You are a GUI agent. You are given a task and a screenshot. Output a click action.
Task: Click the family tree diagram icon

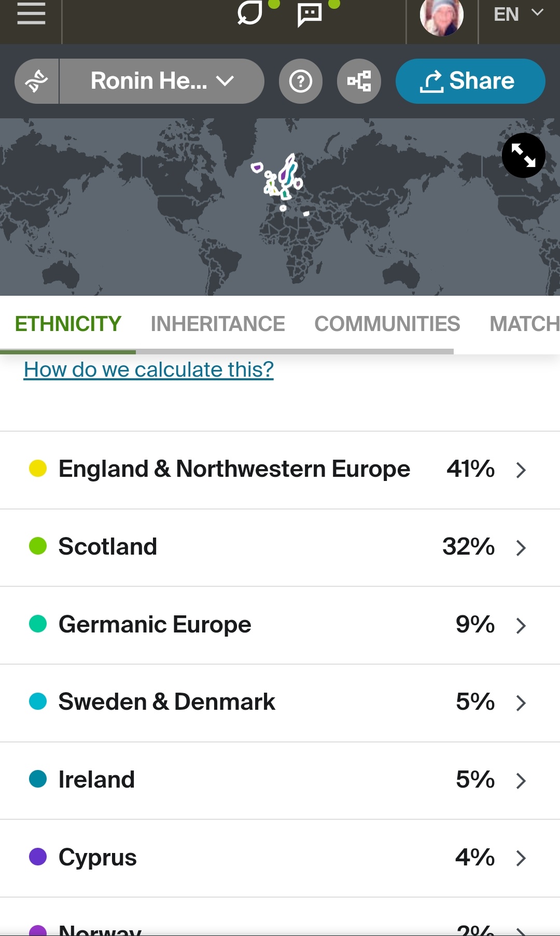tap(359, 81)
